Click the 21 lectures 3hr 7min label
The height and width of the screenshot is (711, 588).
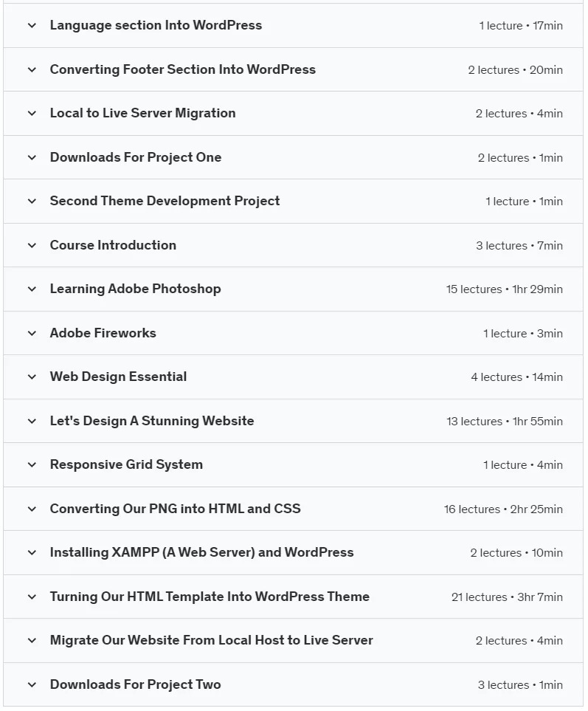507,597
